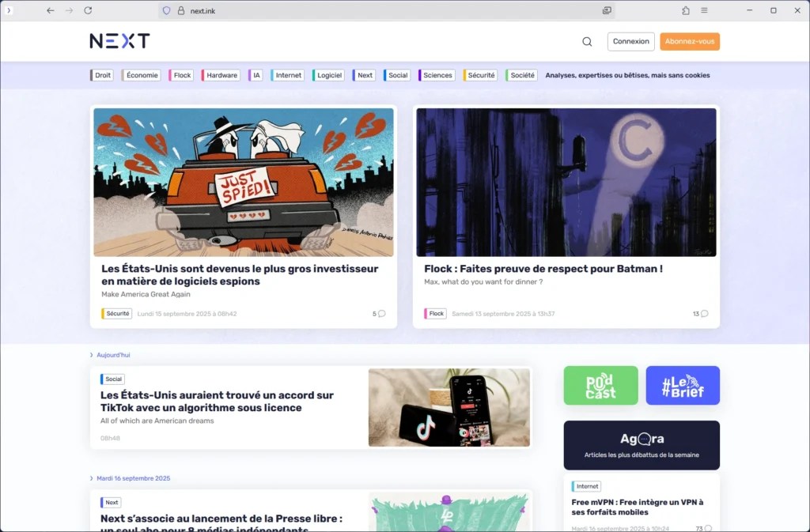Open the Sciences category
The height and width of the screenshot is (532, 810).
[437, 75]
